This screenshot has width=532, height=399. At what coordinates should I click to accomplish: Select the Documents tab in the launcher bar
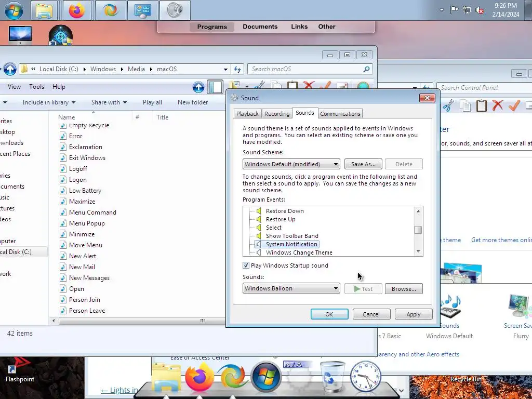[260, 26]
